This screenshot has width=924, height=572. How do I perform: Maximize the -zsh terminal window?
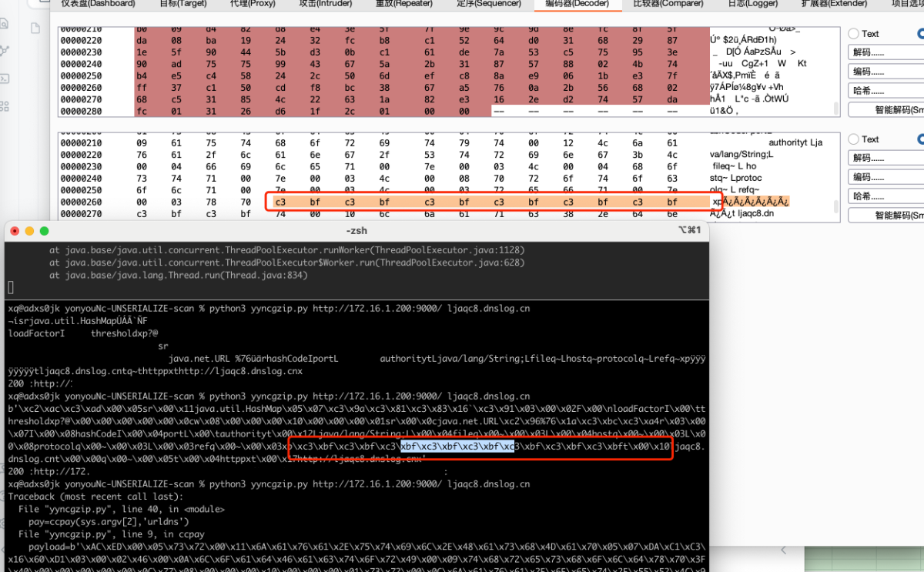(45, 231)
